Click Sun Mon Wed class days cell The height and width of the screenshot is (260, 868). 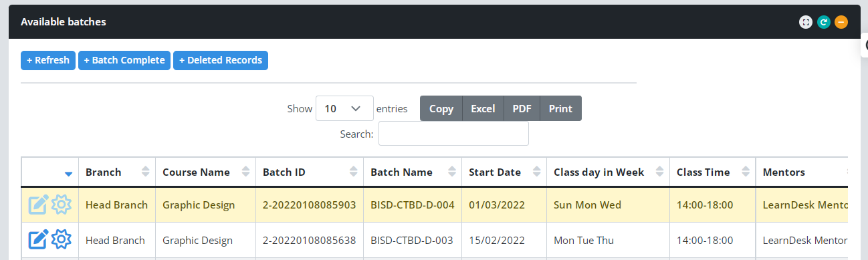(x=609, y=205)
